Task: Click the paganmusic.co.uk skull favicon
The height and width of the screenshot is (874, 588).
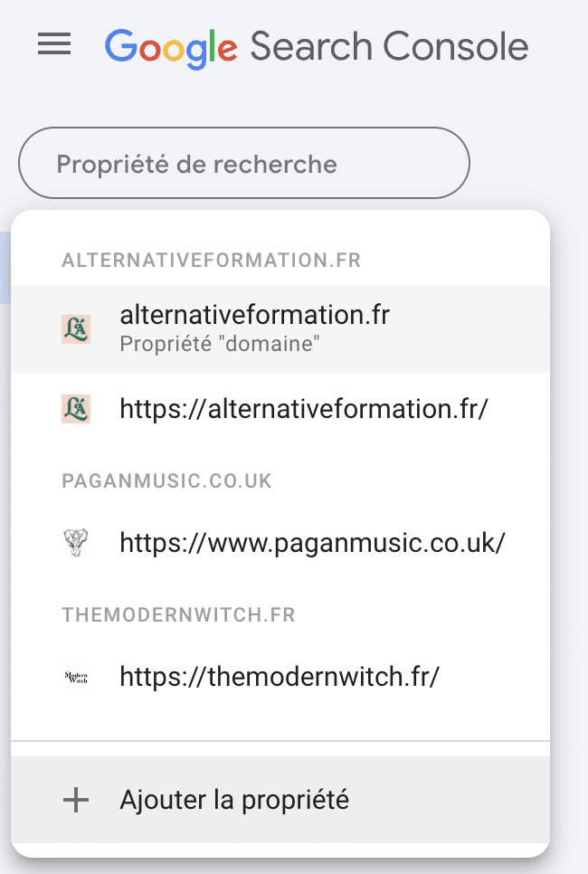Action: coord(76,542)
